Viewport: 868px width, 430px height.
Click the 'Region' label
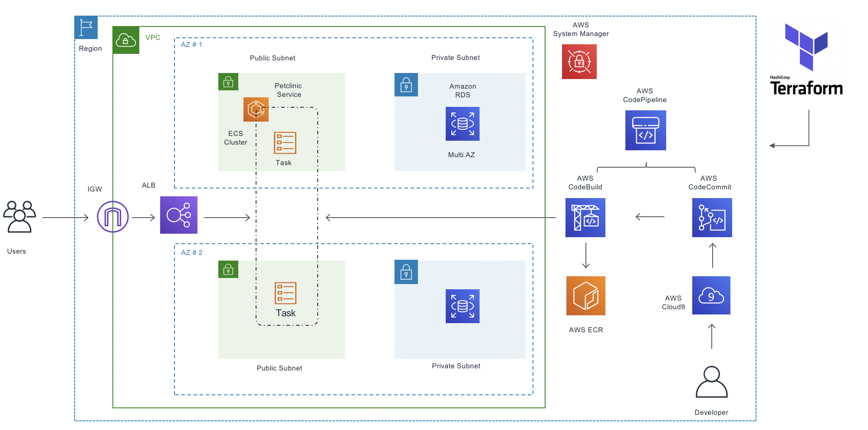tap(90, 48)
